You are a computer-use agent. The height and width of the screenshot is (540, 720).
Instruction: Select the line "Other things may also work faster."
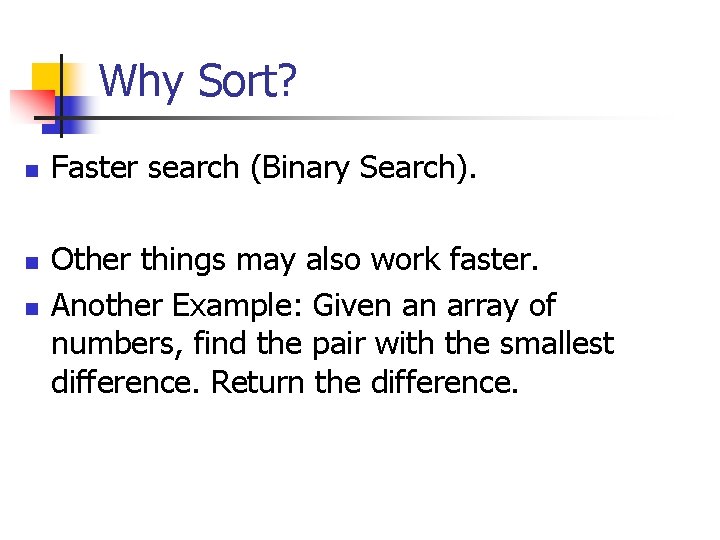[x=295, y=261]
